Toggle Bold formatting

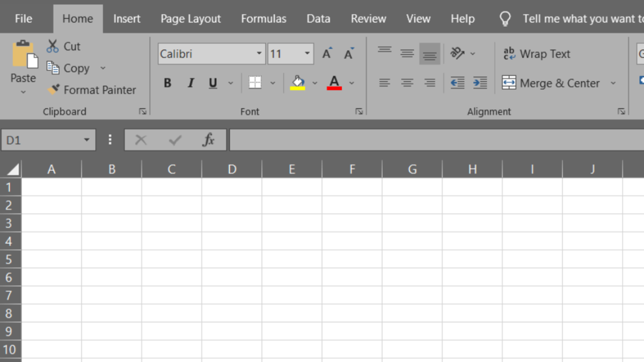pos(167,83)
